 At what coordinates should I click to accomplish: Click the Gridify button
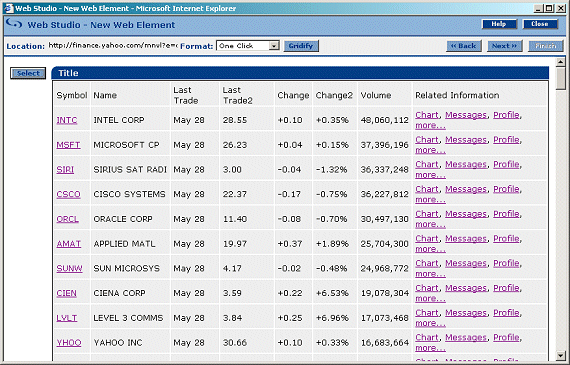click(301, 46)
